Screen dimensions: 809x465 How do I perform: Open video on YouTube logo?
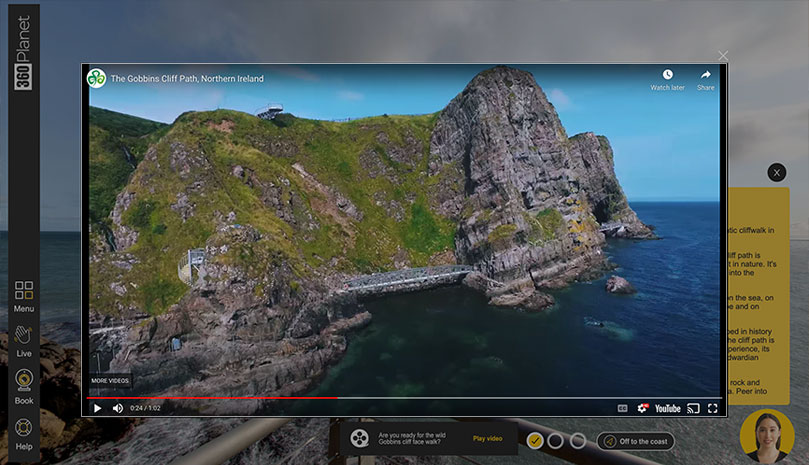668,409
